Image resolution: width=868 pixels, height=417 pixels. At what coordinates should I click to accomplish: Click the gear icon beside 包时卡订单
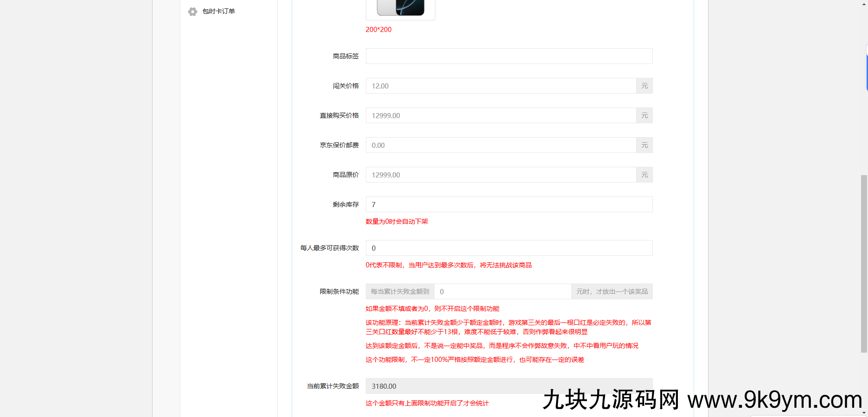point(192,12)
